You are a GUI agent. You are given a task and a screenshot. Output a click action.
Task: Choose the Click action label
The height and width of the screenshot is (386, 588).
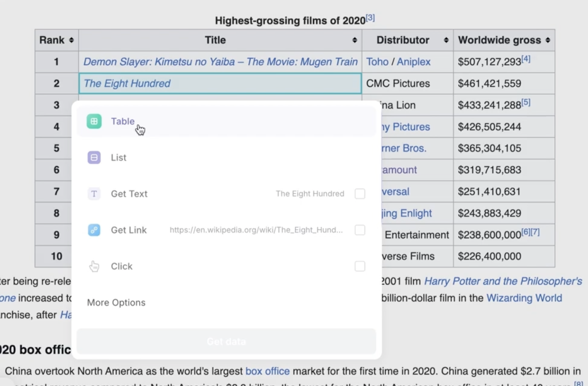click(122, 266)
